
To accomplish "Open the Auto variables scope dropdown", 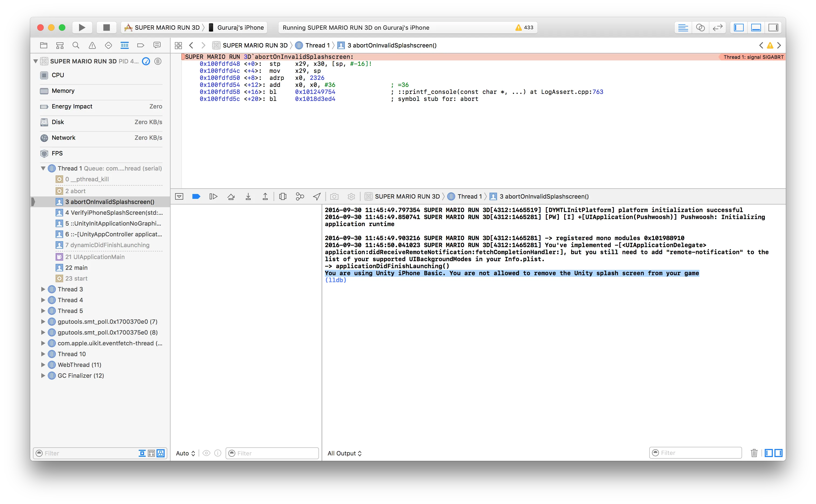I will point(185,453).
